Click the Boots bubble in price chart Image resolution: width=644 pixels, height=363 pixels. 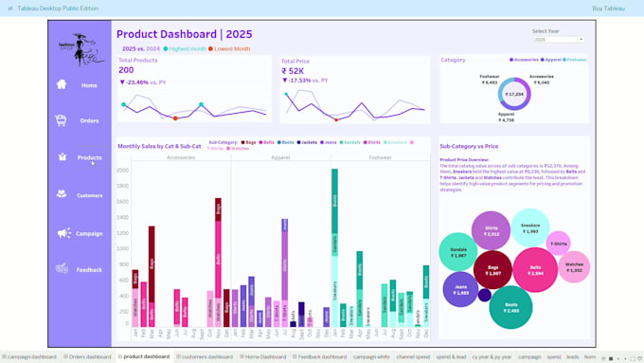(x=510, y=307)
